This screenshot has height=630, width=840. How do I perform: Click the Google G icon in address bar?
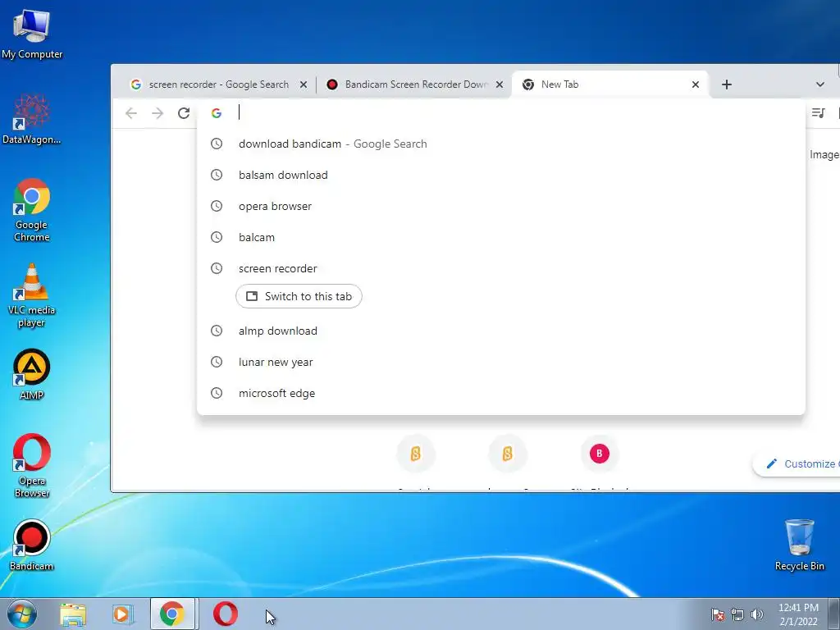point(217,113)
